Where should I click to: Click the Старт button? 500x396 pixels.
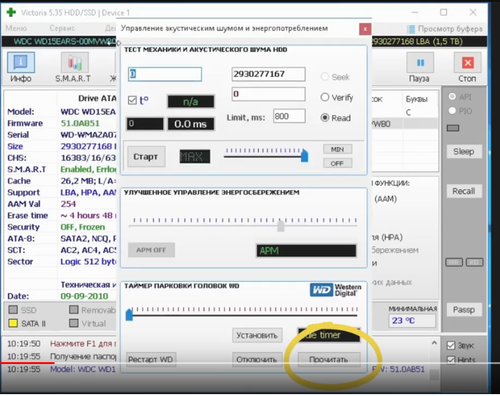(x=146, y=157)
